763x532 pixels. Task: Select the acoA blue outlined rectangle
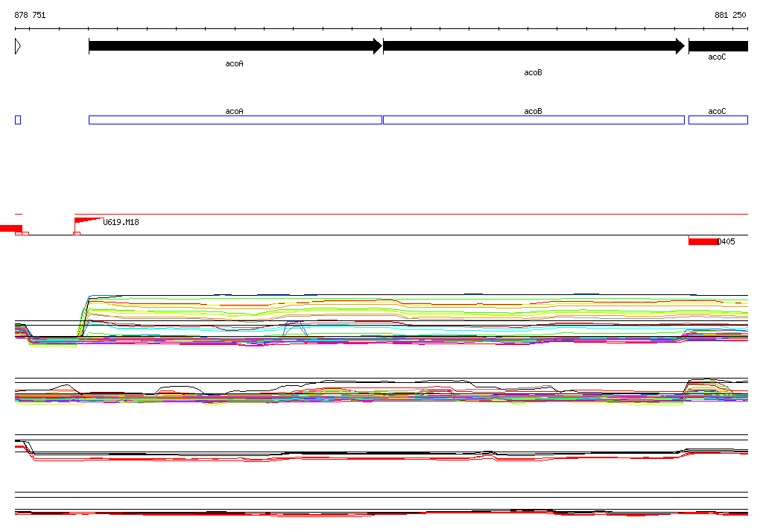pos(235,120)
